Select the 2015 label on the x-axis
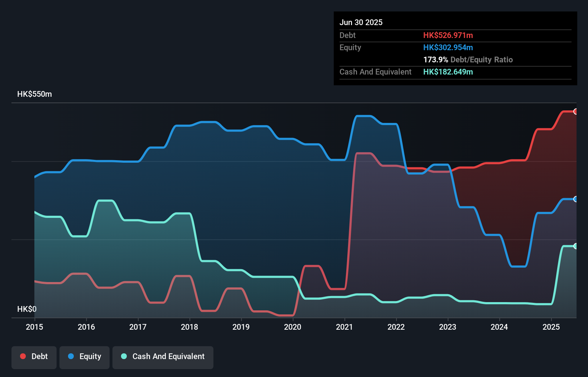This screenshot has width=588, height=377. pyautogui.click(x=34, y=327)
